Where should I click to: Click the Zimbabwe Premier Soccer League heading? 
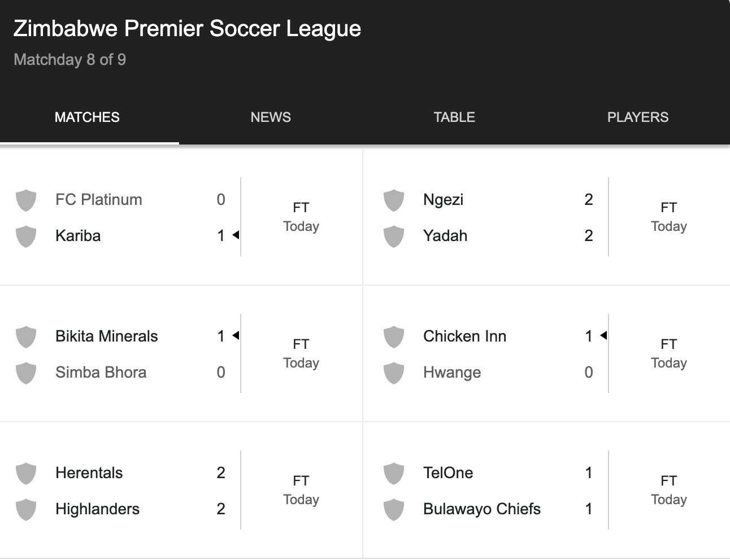pyautogui.click(x=186, y=28)
